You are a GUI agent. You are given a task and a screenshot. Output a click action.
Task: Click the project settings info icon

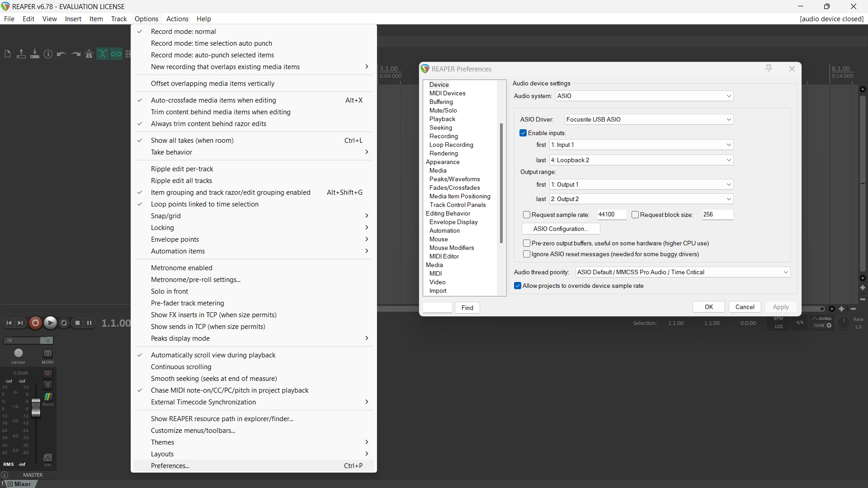(48, 54)
